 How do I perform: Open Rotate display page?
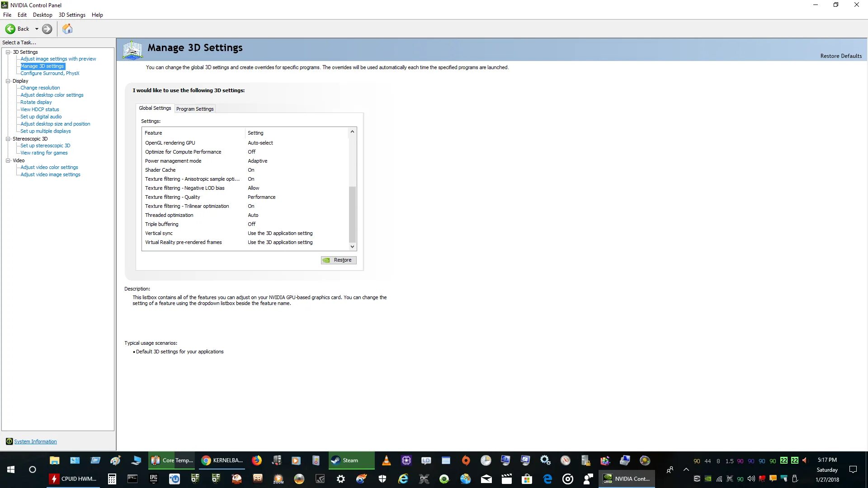click(x=36, y=102)
